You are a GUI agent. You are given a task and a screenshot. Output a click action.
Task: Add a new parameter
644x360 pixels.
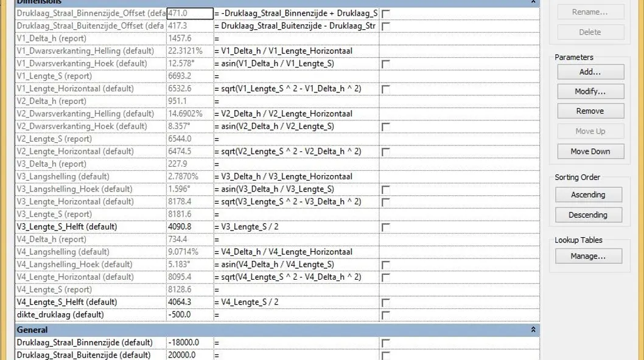pyautogui.click(x=590, y=72)
